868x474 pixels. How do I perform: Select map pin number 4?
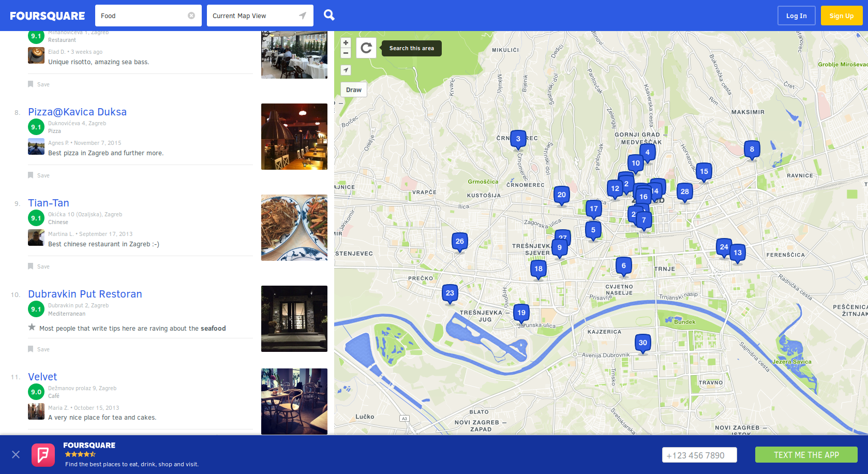click(x=648, y=153)
